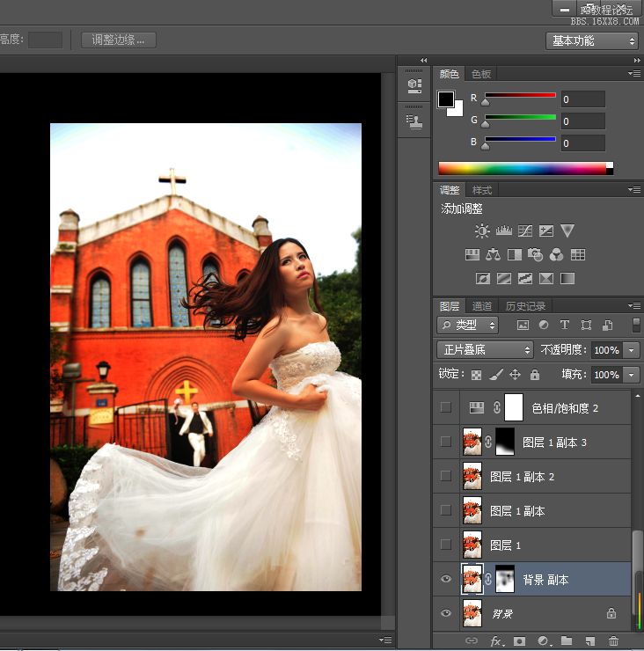Toggle lock all

(x=535, y=375)
